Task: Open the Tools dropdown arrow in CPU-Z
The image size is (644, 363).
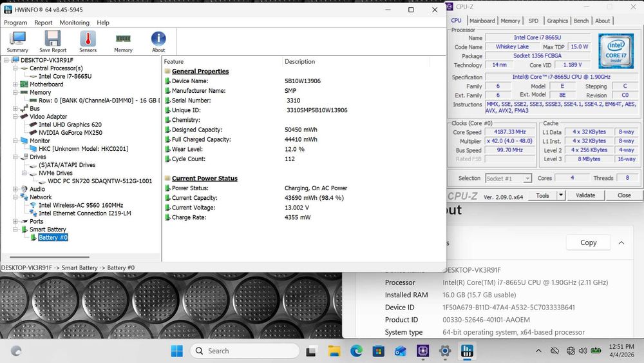Action: tap(560, 195)
